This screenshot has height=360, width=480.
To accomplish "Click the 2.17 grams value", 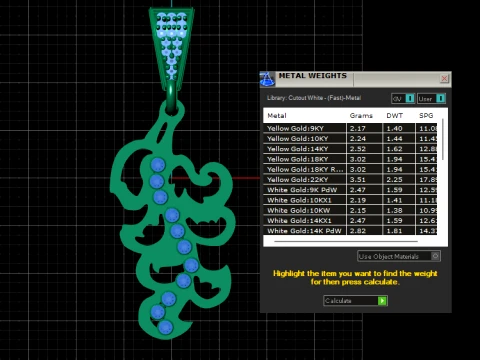I will [x=358, y=128].
